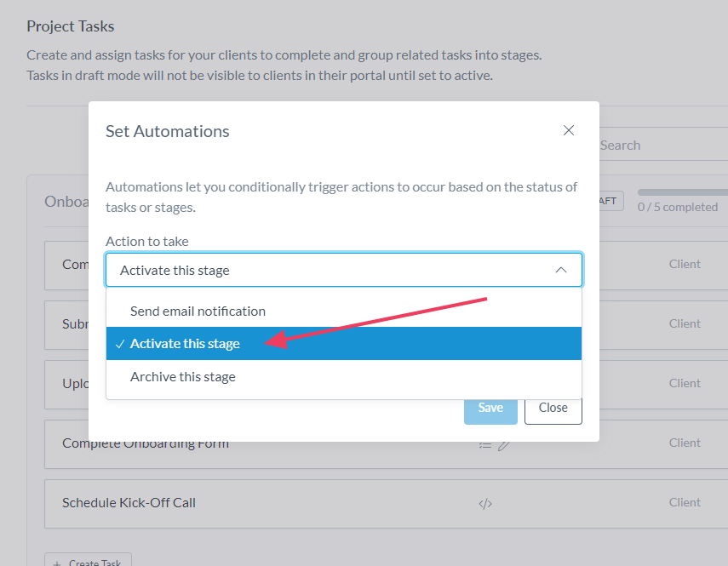Collapse the Action to take dropdown chevron
Viewport: 728px width, 566px height.
click(x=561, y=270)
